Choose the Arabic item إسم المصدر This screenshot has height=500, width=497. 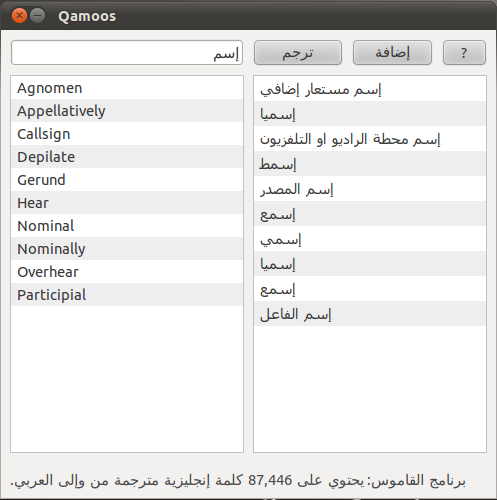[x=370, y=189]
